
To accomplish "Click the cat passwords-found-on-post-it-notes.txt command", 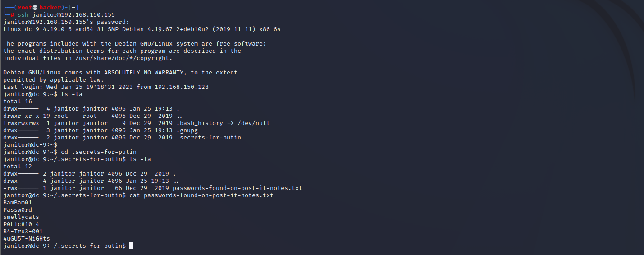I will pos(201,195).
